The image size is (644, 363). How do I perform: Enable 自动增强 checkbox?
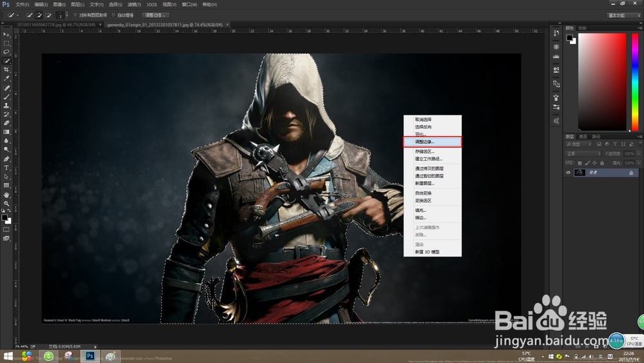[x=114, y=15]
